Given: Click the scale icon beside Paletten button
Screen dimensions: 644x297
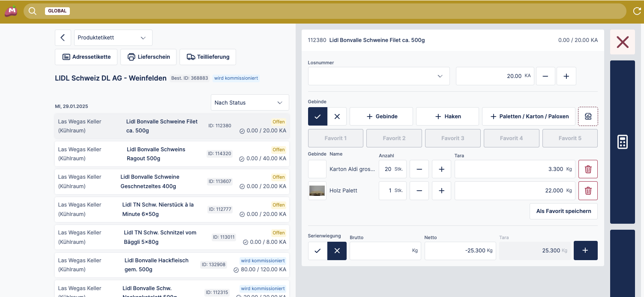Looking at the screenshot, I should point(588,116).
